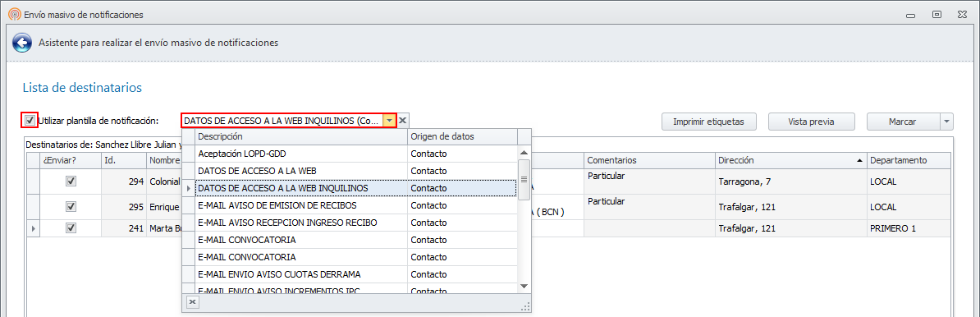Click the blue back arrow icon
The image size is (980, 317).
point(22,43)
